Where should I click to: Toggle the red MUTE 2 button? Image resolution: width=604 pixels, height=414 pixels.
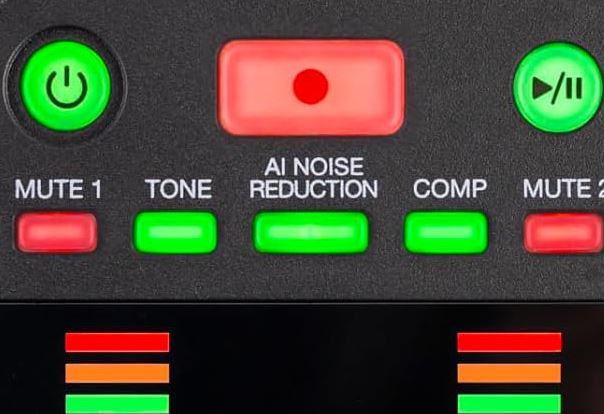pos(563,233)
